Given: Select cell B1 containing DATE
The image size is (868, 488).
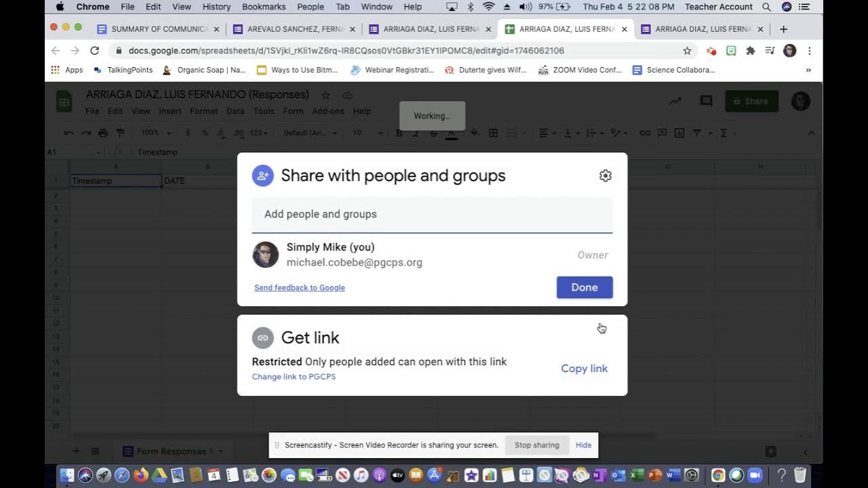Looking at the screenshot, I should (x=208, y=181).
